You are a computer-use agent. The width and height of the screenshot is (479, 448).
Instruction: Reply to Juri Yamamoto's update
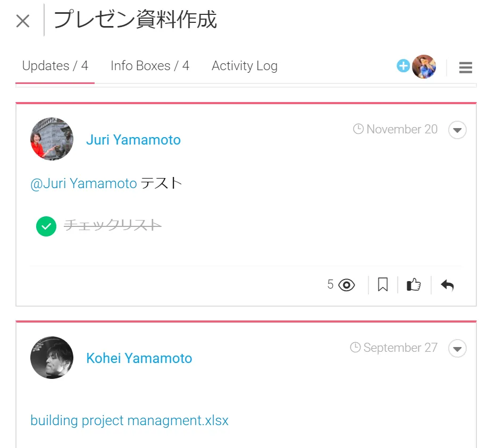pyautogui.click(x=447, y=285)
